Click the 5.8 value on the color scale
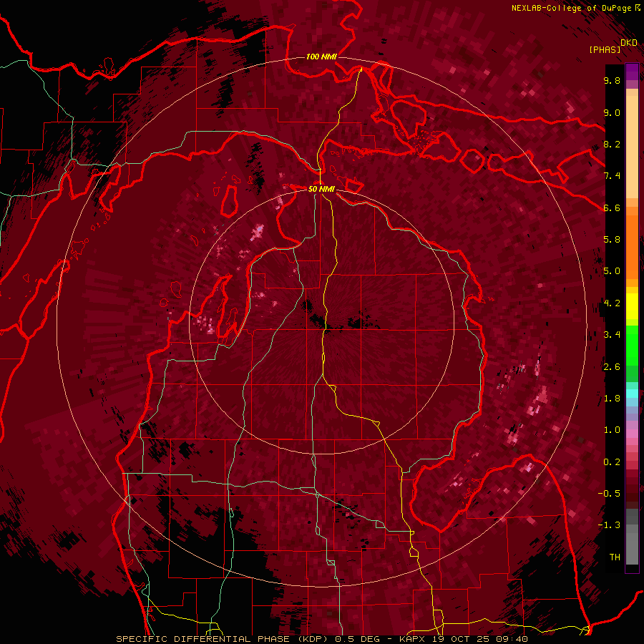The image size is (644, 644). tap(612, 240)
